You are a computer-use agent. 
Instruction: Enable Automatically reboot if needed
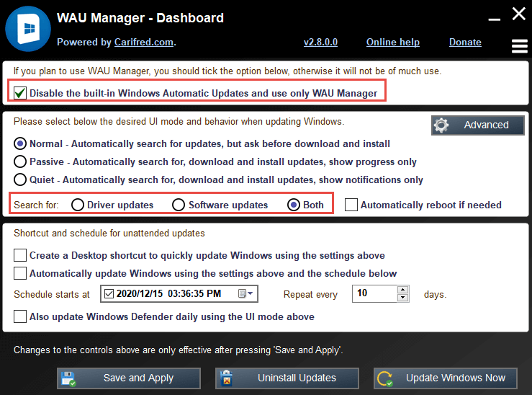(351, 205)
